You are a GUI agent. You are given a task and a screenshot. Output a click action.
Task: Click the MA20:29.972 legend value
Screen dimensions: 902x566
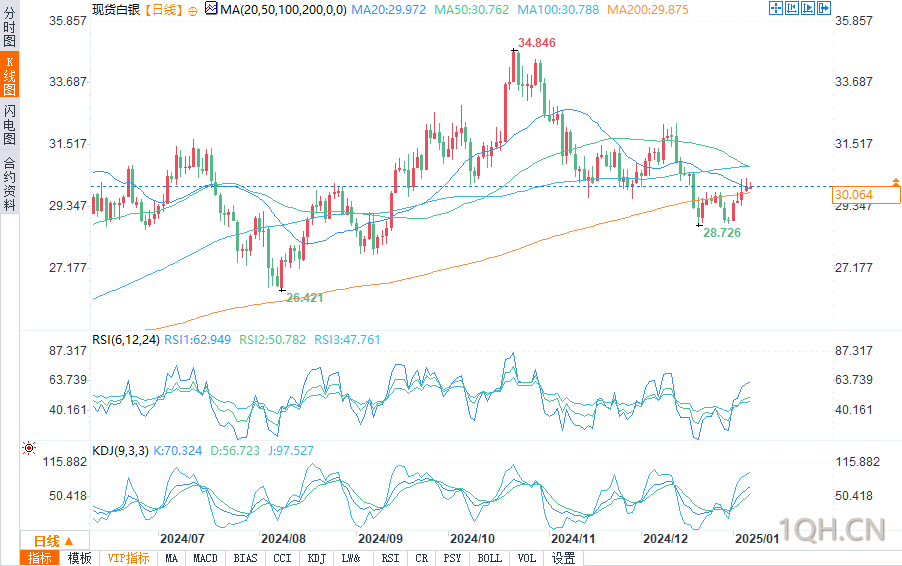pos(388,10)
